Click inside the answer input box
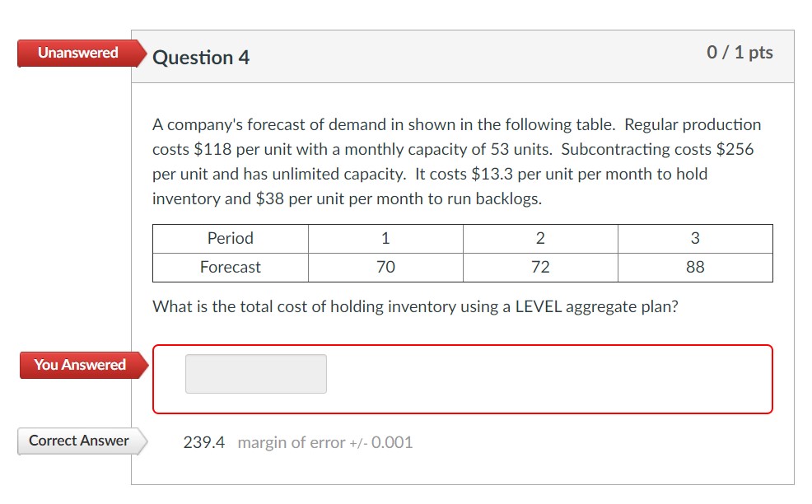This screenshot has width=812, height=504. [x=255, y=373]
